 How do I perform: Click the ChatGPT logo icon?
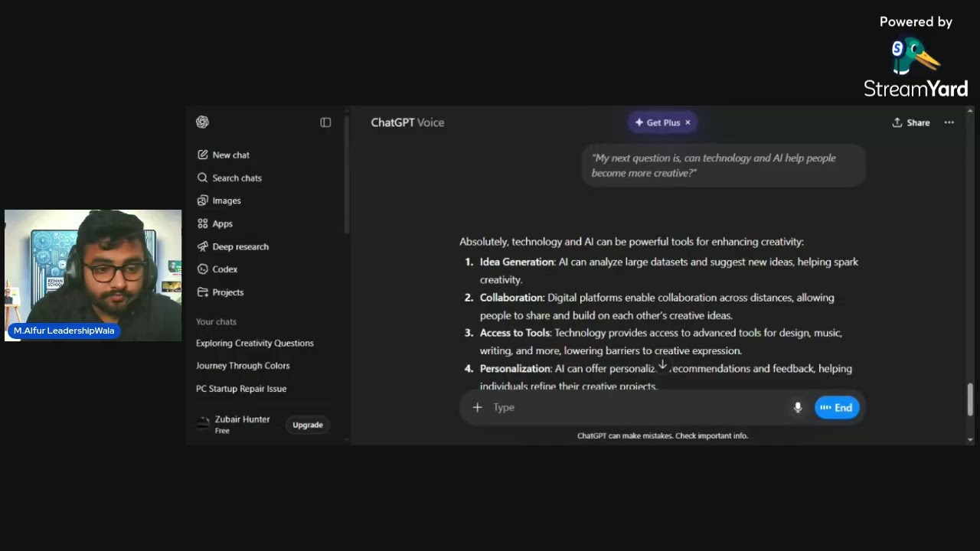pos(202,122)
